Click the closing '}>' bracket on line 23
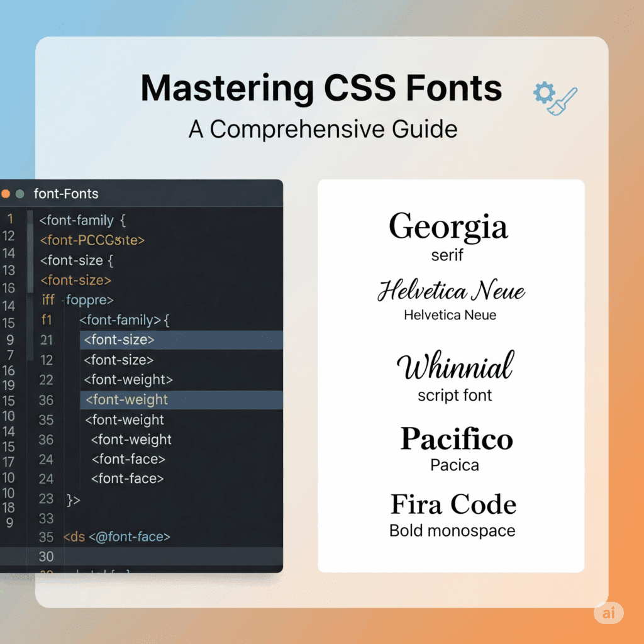The height and width of the screenshot is (644, 644). click(x=74, y=499)
